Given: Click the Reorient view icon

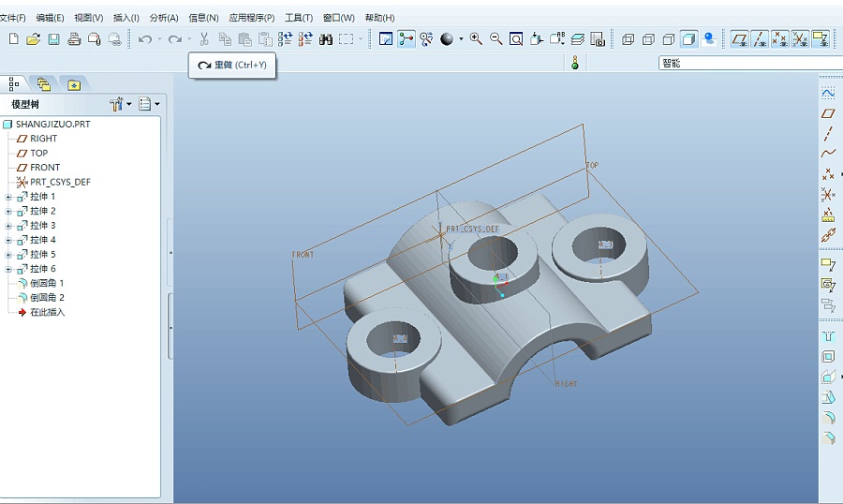Looking at the screenshot, I should click(x=537, y=38).
